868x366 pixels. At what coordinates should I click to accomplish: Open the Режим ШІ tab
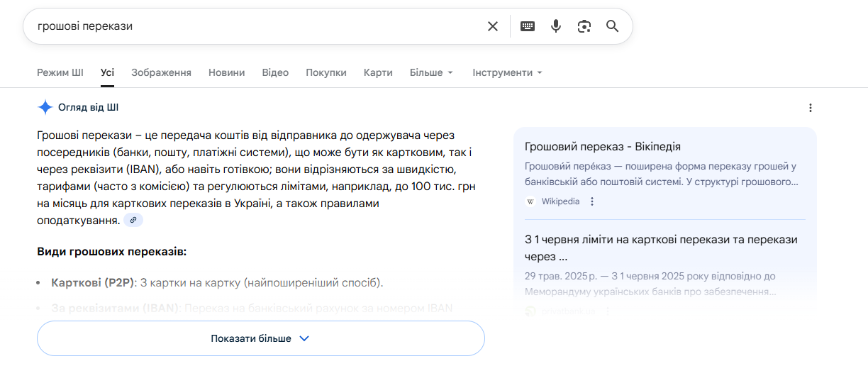[x=60, y=72]
